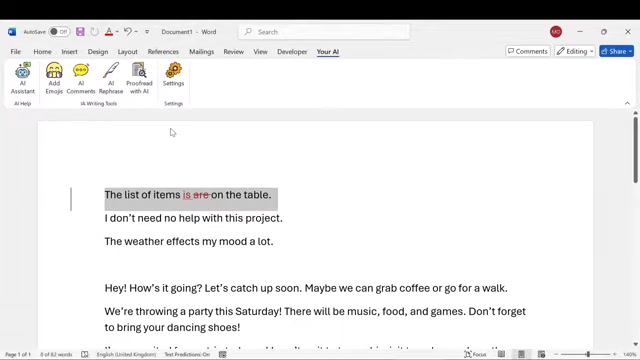Viewport: 640px width, 360px height.
Task: Click the zoom in plus button
Action: point(615,354)
